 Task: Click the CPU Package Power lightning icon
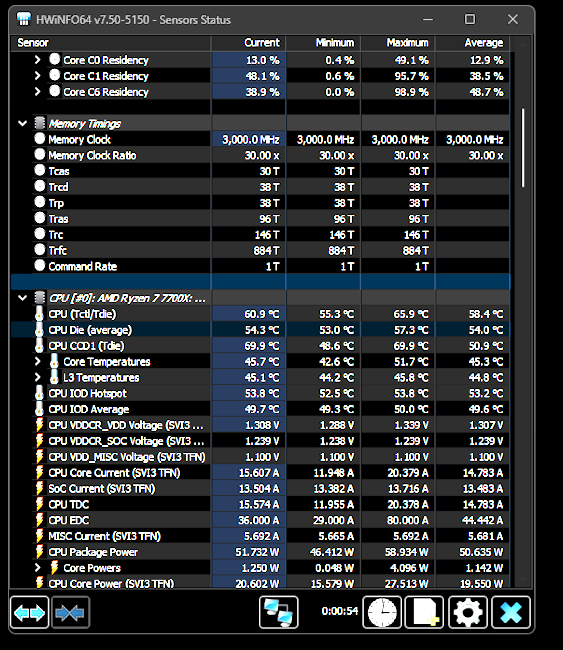point(39,552)
